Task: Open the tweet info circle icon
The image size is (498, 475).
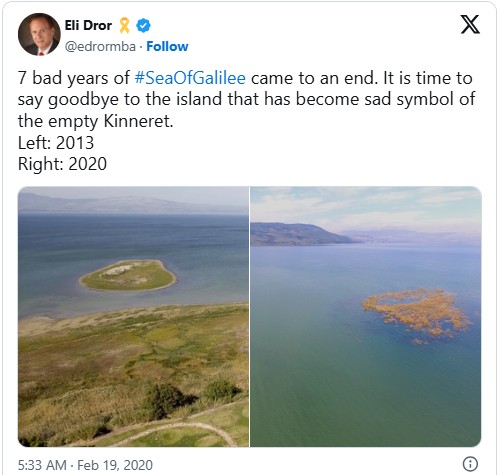Action: (x=470, y=464)
